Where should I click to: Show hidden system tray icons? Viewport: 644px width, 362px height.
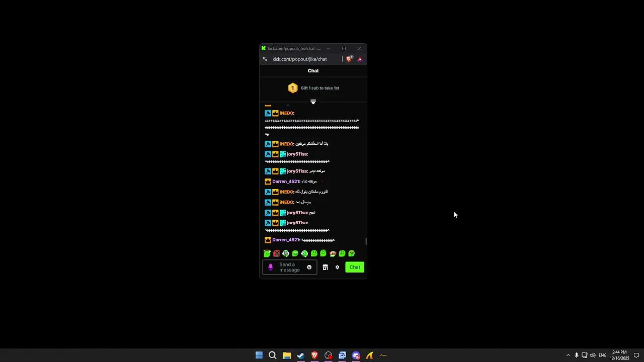pos(568,355)
